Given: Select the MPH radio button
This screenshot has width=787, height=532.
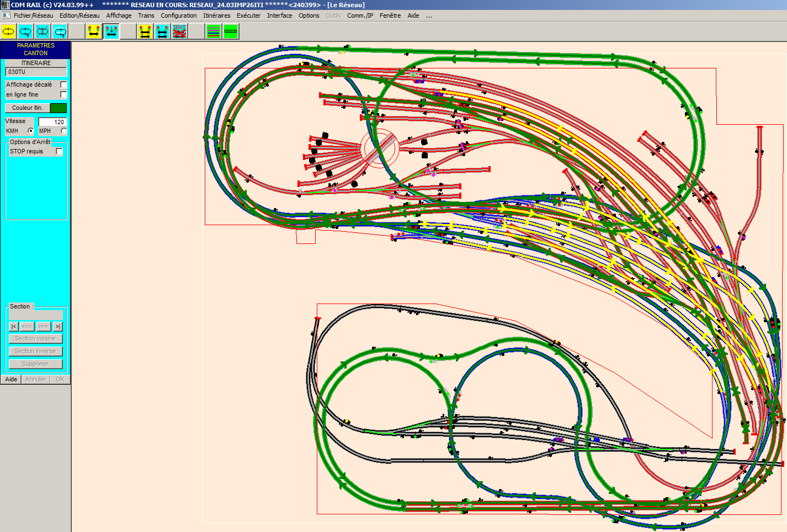Looking at the screenshot, I should [x=63, y=131].
